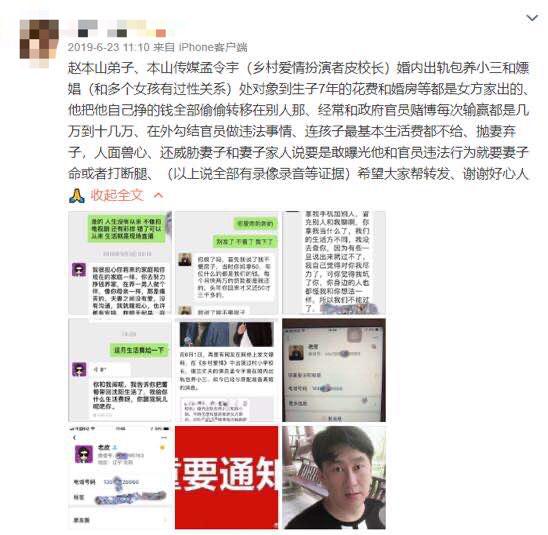This screenshot has width=548, height=535.
Task: Click the sunglasses avatar in first chat thumbnail
Action: [79, 270]
